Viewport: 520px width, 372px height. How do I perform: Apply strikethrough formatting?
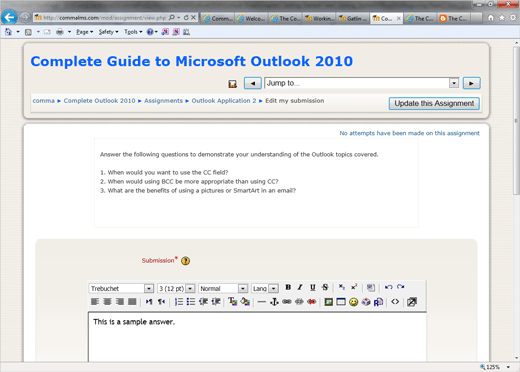tap(325, 287)
